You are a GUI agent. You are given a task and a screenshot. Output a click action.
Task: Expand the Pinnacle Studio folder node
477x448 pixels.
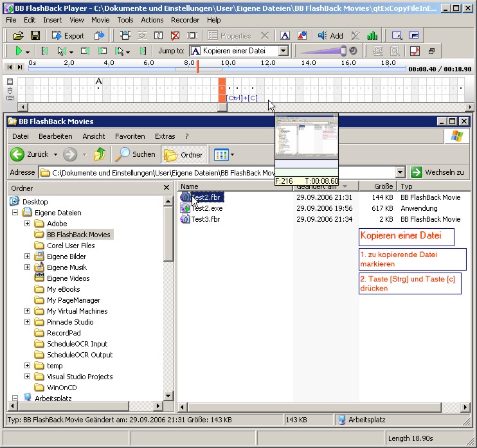click(28, 322)
